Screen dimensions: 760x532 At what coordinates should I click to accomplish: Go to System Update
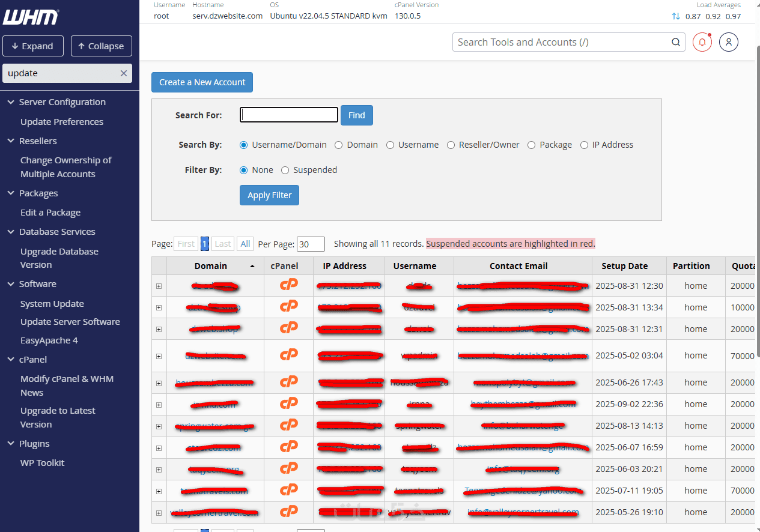(x=52, y=304)
